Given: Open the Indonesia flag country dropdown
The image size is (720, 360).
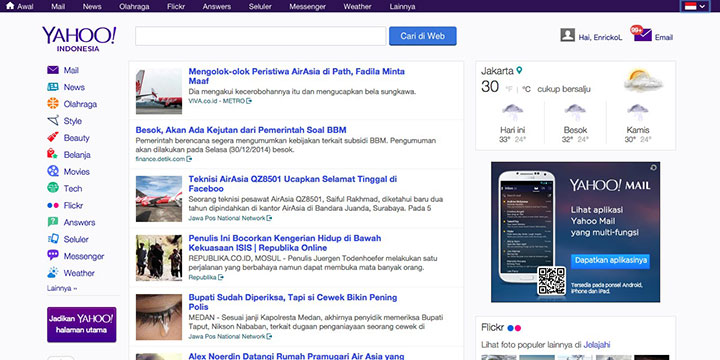Looking at the screenshot, I should (x=695, y=6).
